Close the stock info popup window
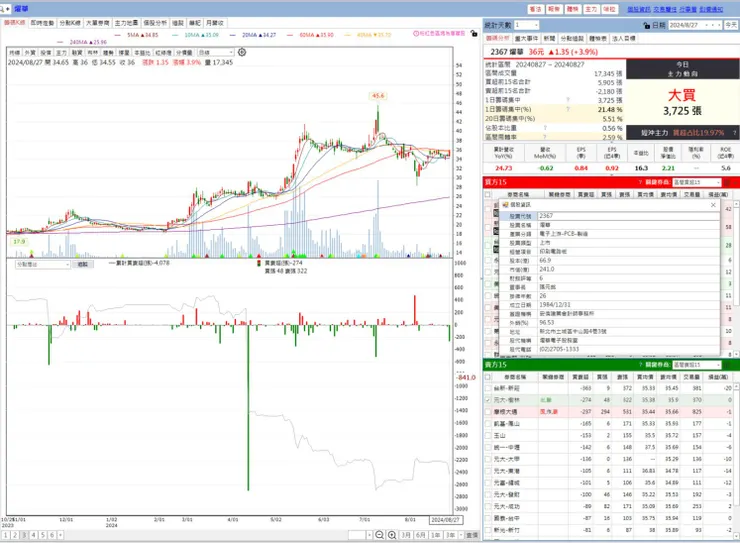Image resolution: width=740 pixels, height=543 pixels. pyautogui.click(x=713, y=205)
